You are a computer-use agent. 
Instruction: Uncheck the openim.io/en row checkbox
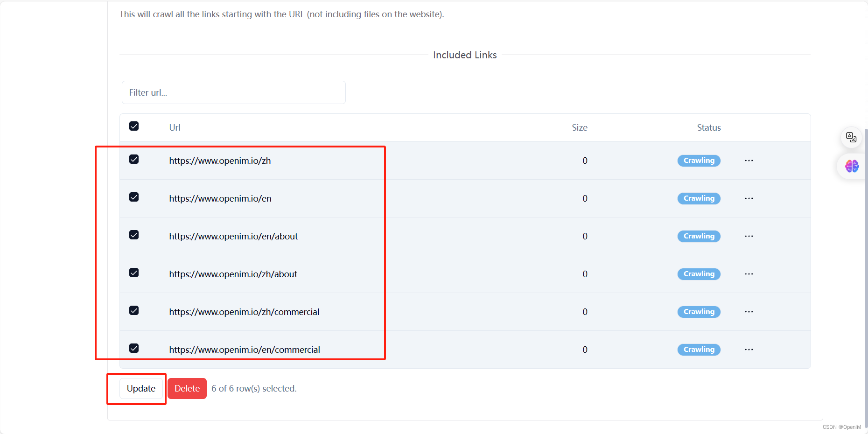click(x=134, y=197)
